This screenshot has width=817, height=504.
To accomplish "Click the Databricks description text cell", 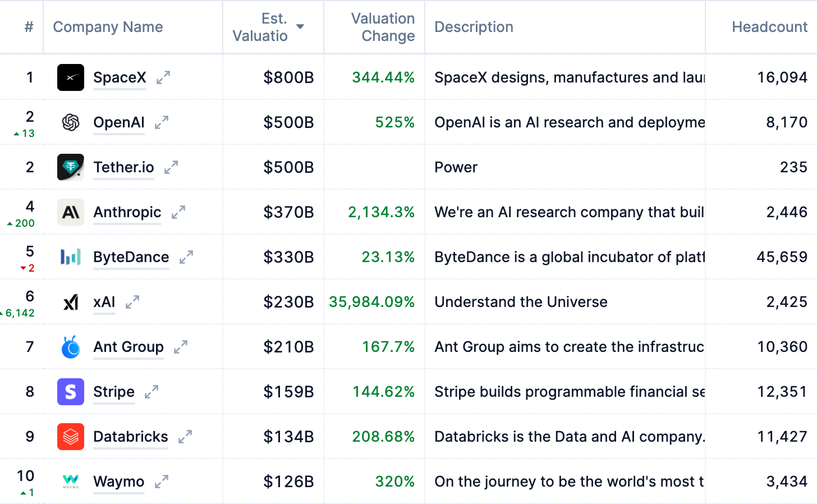I will pos(569,437).
